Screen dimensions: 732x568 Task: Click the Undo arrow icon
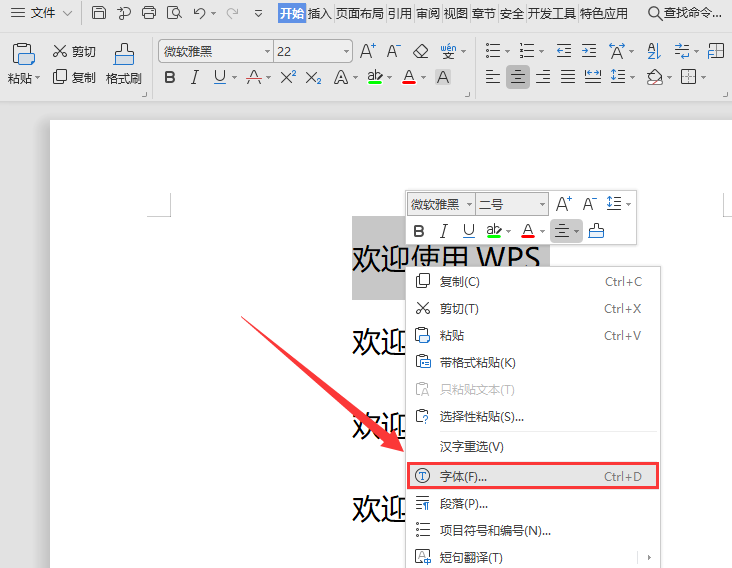(199, 13)
